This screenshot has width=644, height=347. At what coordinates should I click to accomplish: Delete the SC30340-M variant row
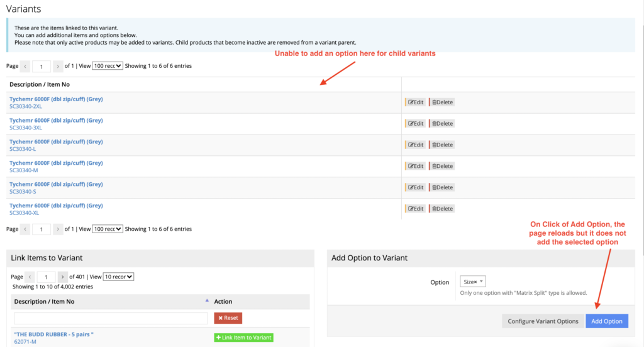coord(442,167)
